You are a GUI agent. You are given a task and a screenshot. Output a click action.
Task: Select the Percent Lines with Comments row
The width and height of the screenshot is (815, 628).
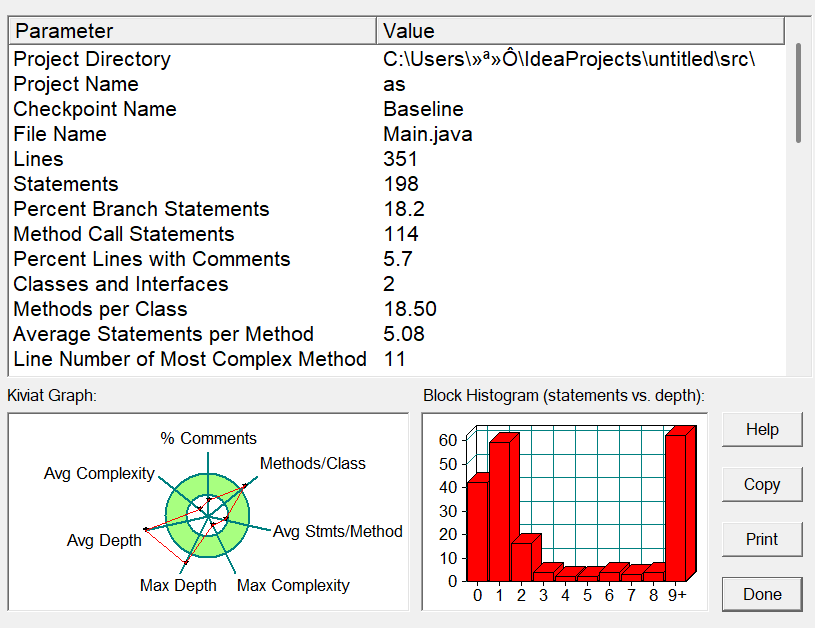[x=397, y=259]
